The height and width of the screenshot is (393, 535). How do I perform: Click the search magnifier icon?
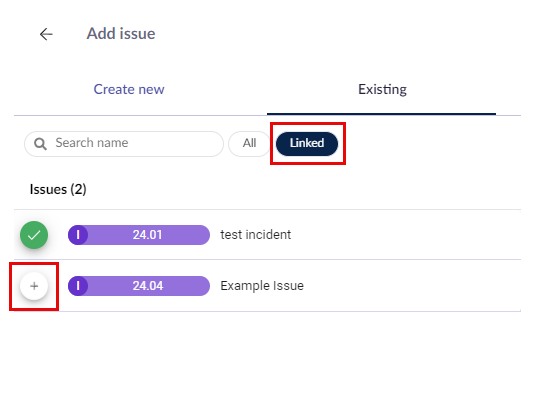pyautogui.click(x=40, y=144)
